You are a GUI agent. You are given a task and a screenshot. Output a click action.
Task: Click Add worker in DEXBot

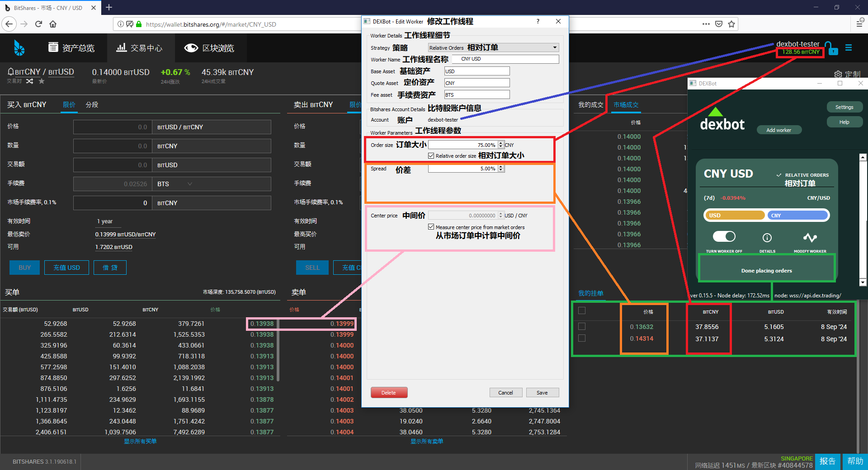point(779,130)
